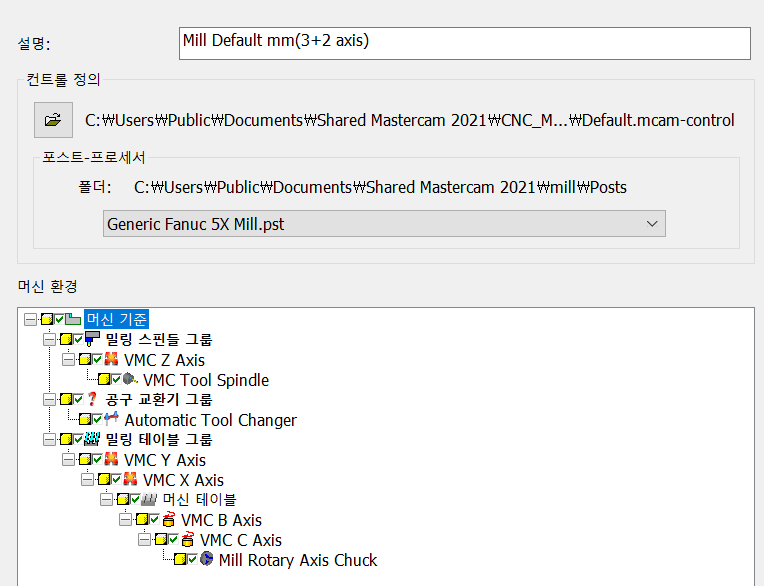Screen dimensions: 764x586
Task: Click the yellow cube icon of Automatic Tool Changer
Action: [x=85, y=419]
